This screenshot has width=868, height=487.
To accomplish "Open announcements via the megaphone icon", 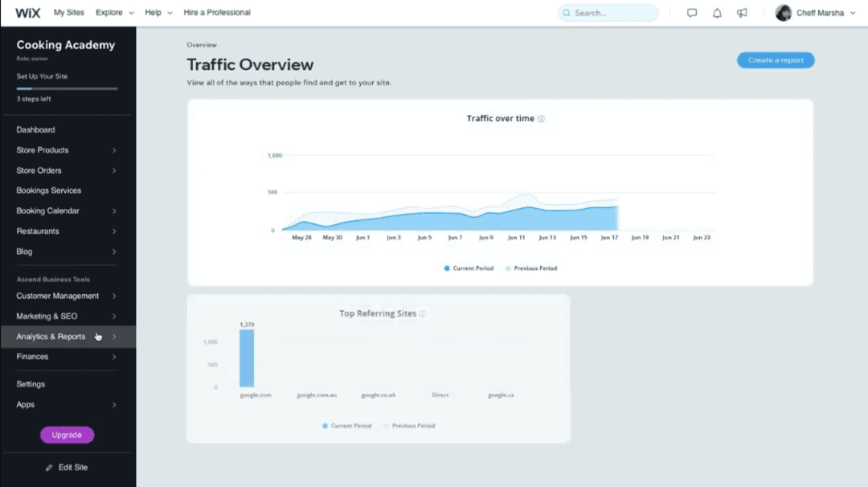I will 742,12.
